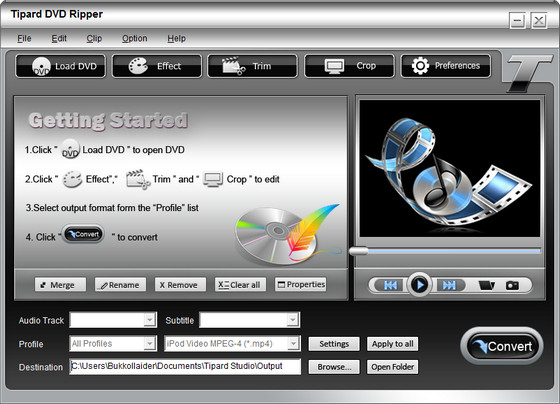Click inside the Destination path field
The width and height of the screenshot is (560, 404).
click(x=185, y=366)
